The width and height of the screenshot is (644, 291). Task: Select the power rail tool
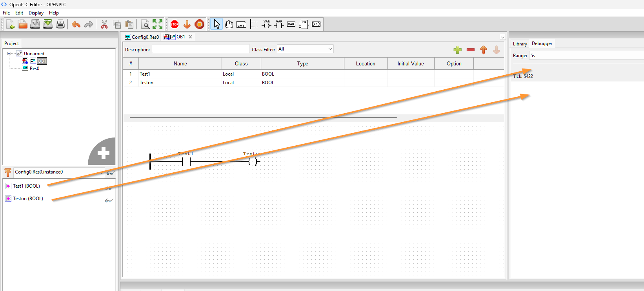254,24
